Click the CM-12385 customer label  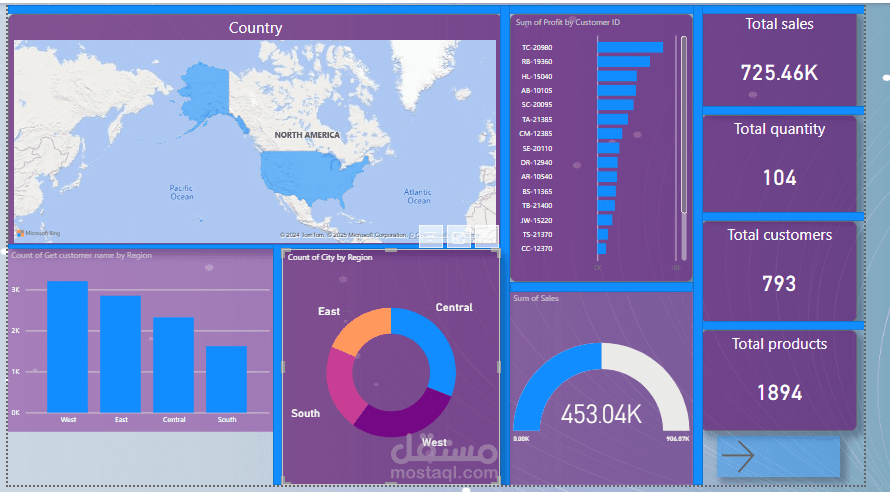coord(535,133)
